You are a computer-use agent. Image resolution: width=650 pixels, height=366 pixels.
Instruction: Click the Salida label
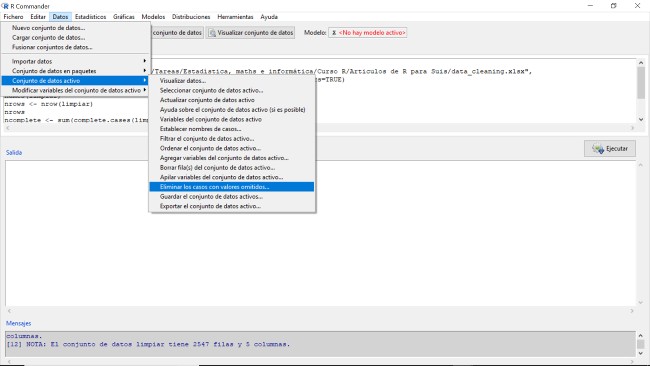coord(14,153)
